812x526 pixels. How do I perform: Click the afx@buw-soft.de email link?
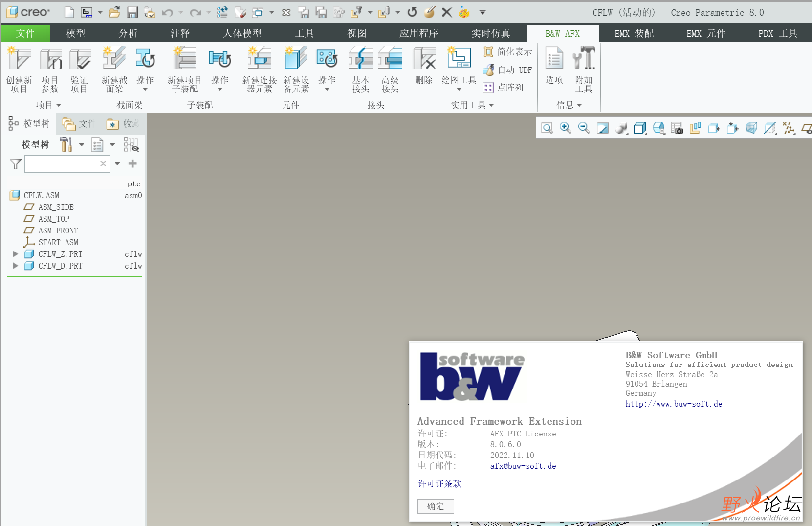tap(523, 466)
